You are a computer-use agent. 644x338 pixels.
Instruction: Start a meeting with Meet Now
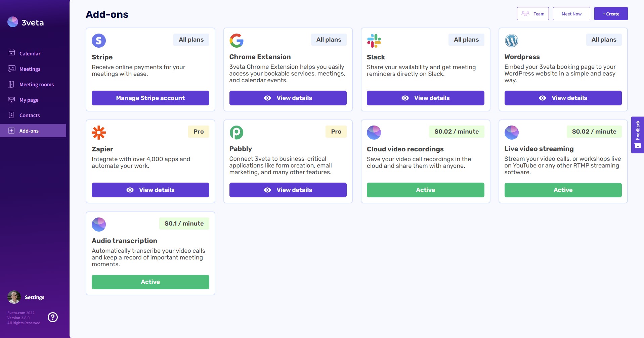coord(571,14)
